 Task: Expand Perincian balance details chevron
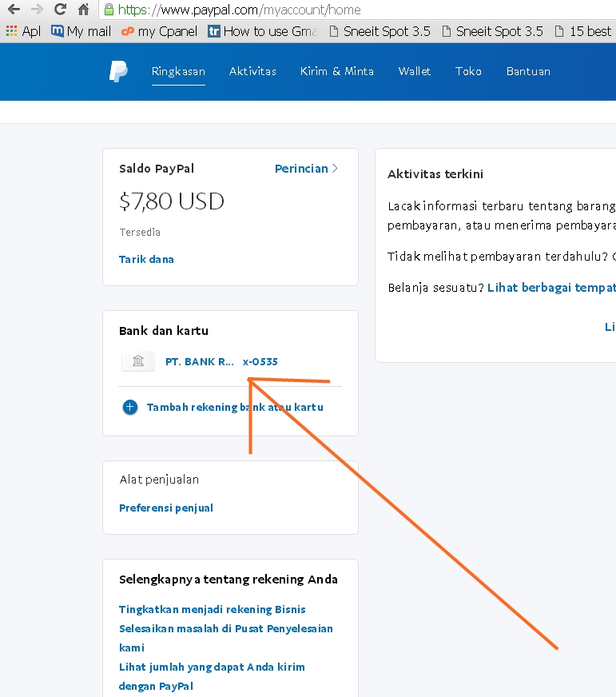(335, 169)
